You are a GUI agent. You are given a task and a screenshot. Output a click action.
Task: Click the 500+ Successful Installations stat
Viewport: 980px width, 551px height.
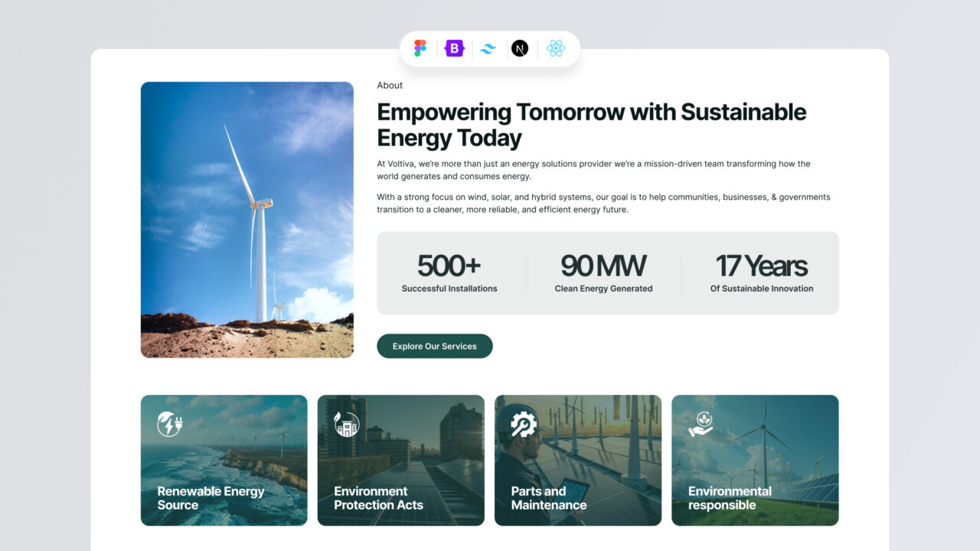pyautogui.click(x=449, y=273)
